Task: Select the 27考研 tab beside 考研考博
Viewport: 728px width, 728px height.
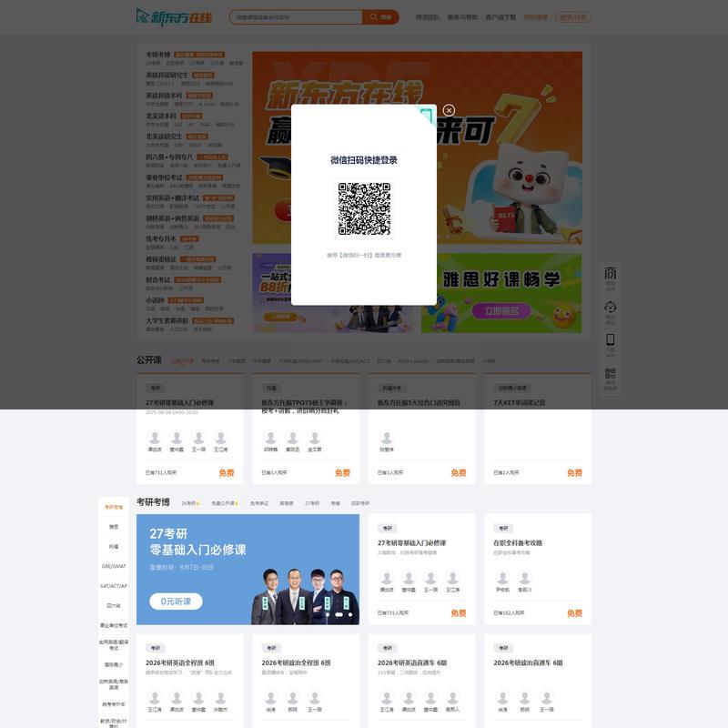Action: (x=312, y=503)
